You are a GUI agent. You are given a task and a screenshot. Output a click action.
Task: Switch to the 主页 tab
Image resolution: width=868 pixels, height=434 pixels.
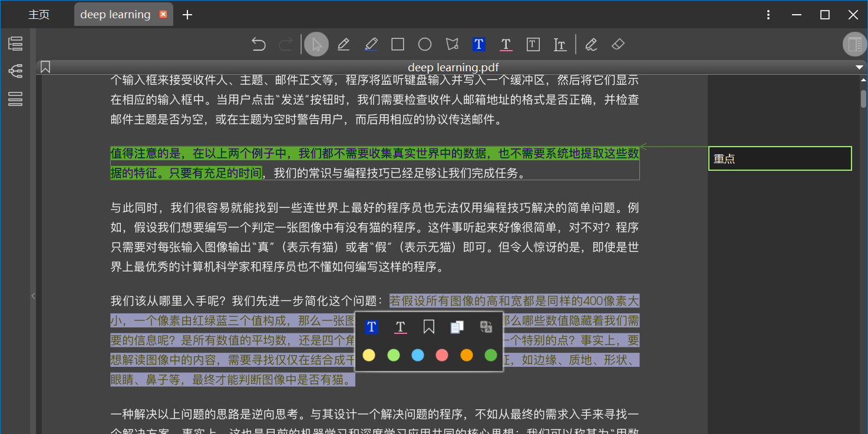(39, 15)
